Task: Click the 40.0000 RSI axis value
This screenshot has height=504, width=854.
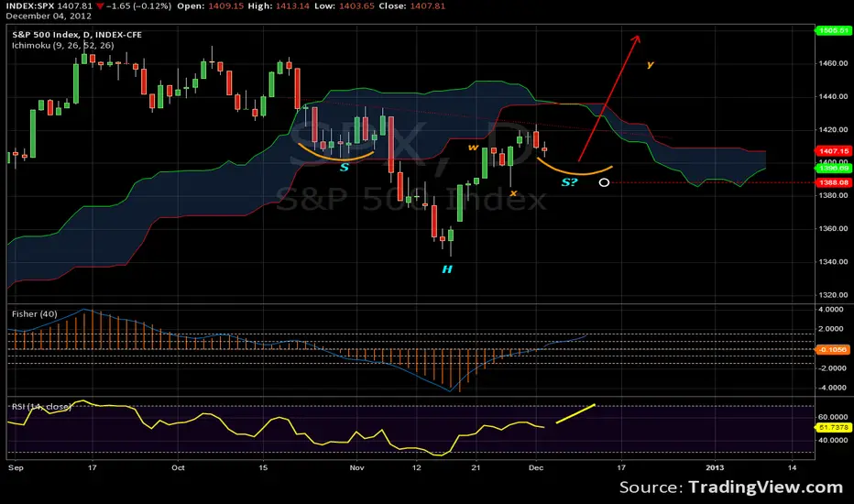Action: pos(833,440)
